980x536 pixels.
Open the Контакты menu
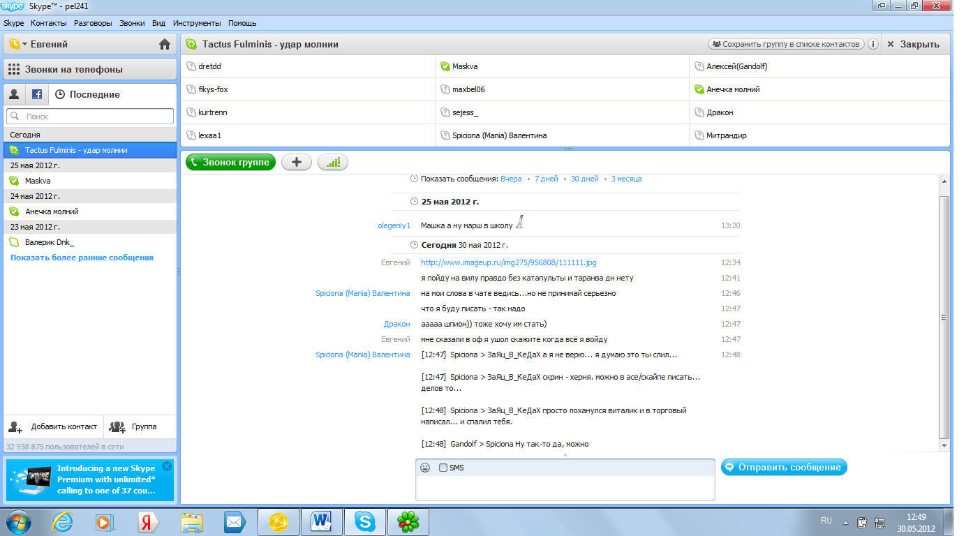(49, 23)
